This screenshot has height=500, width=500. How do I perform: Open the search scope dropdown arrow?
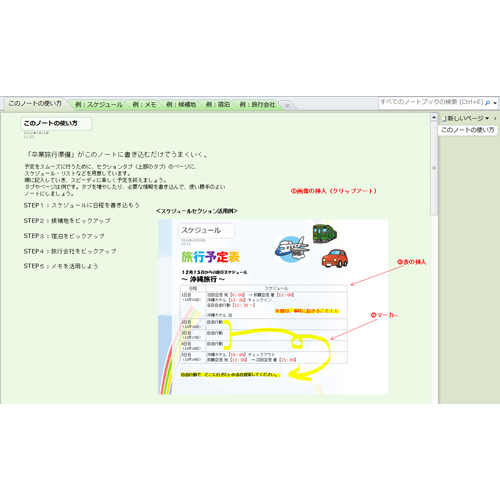tap(495, 103)
